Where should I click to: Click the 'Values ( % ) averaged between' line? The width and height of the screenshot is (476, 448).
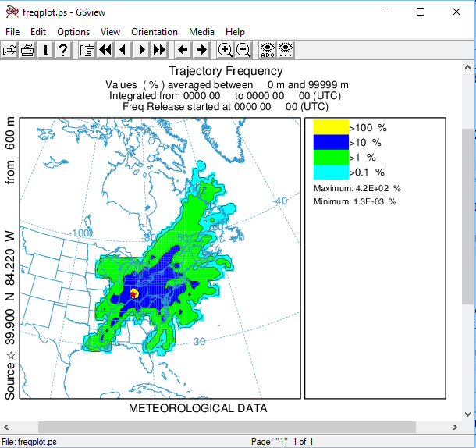tap(227, 85)
